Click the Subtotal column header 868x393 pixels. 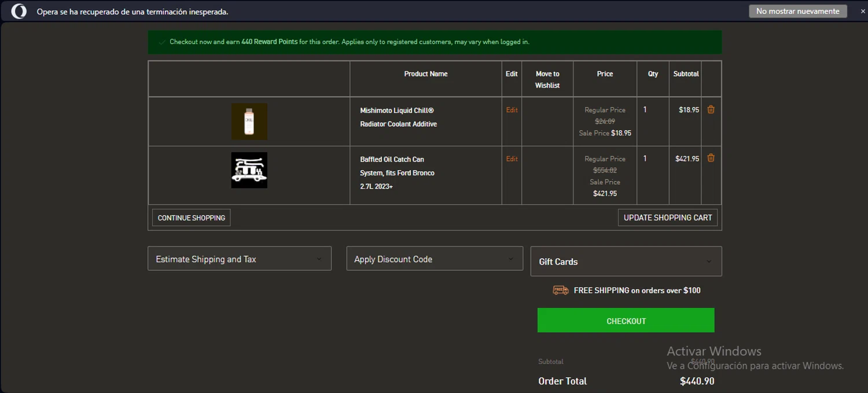click(686, 74)
